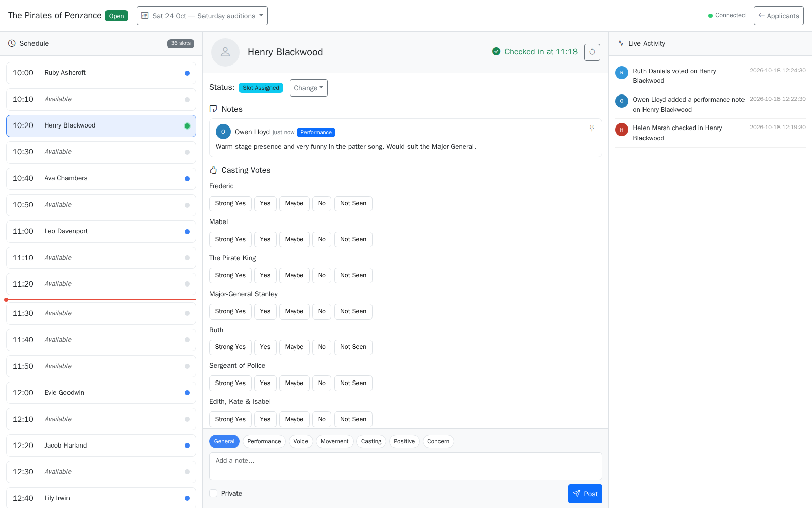Viewport: 812px width, 508px height.
Task: Open Ava Chambers' 10:40 slot
Action: [x=101, y=179]
